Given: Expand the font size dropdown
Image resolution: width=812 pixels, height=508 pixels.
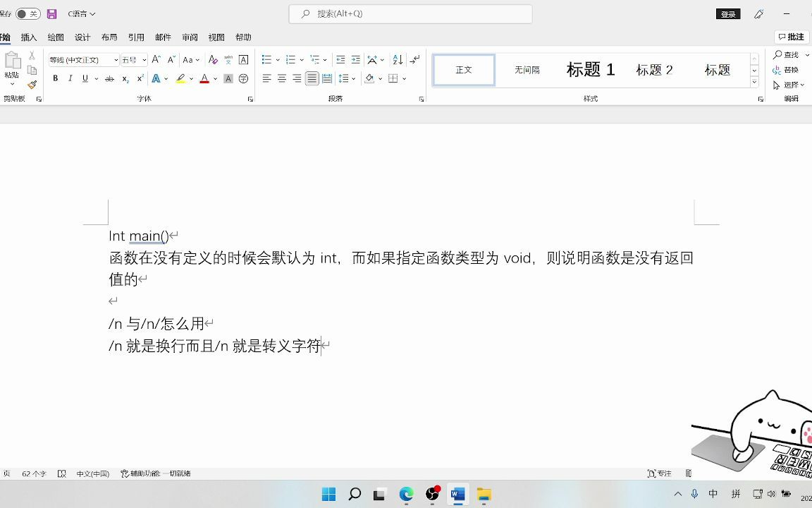Looking at the screenshot, I should tap(144, 60).
